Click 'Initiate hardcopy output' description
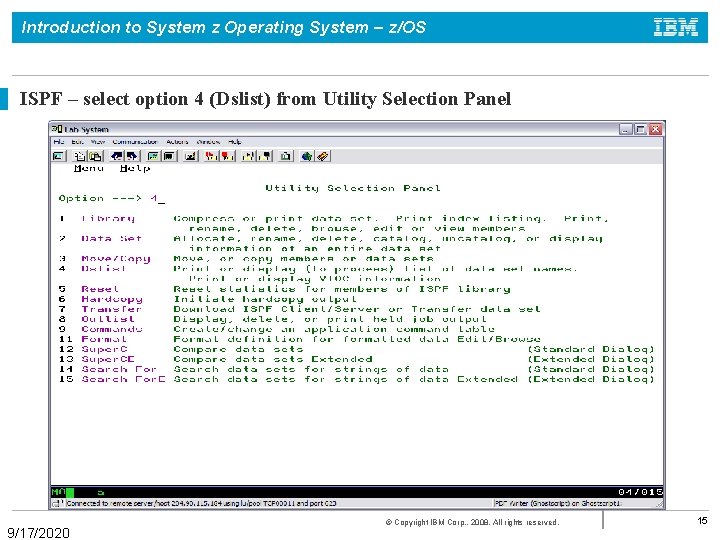 point(265,299)
